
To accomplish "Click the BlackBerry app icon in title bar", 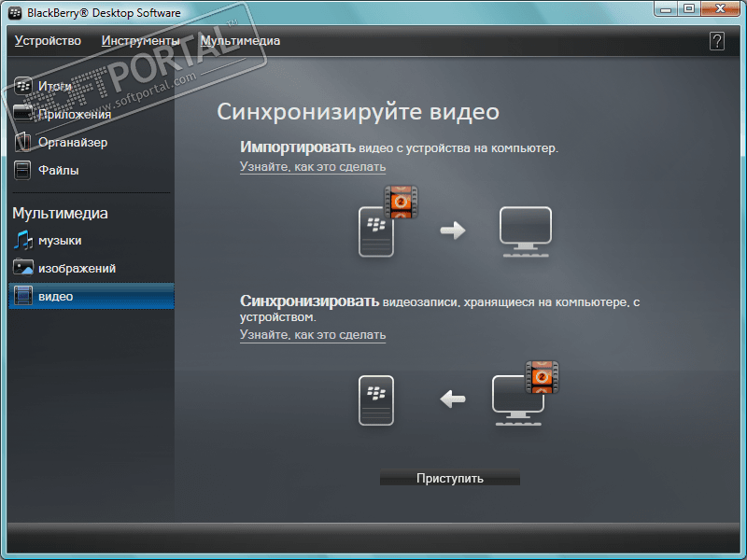I will pos(15,13).
